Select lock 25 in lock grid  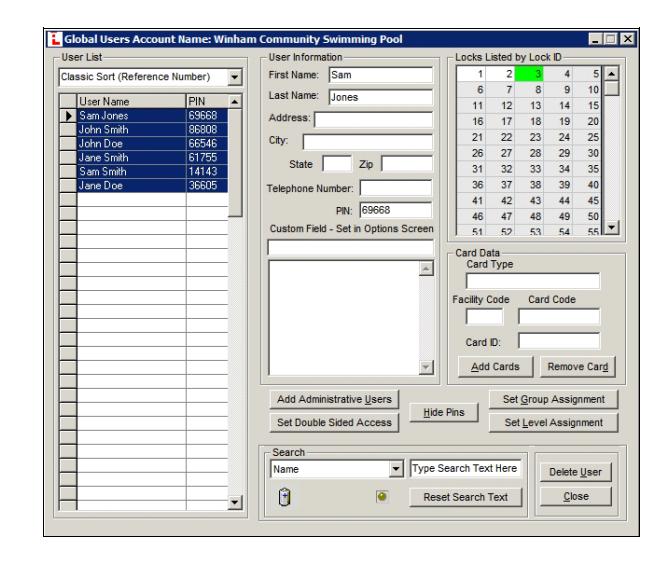[587, 137]
